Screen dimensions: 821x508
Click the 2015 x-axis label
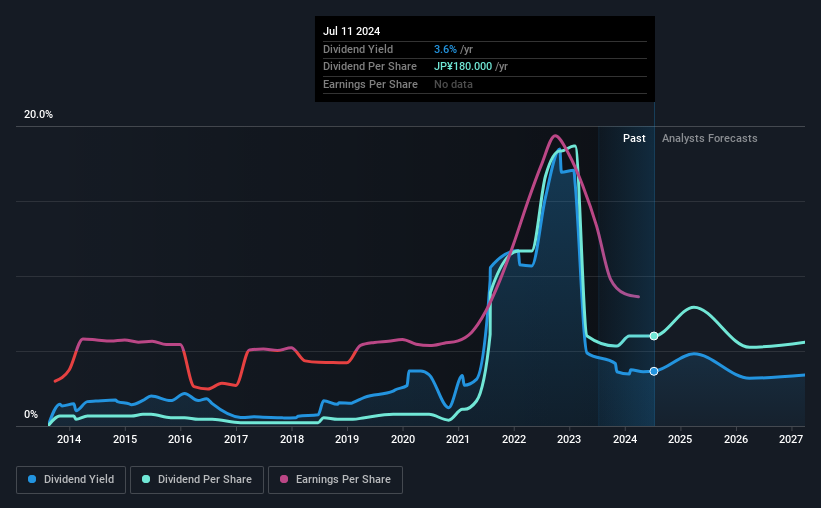click(125, 439)
